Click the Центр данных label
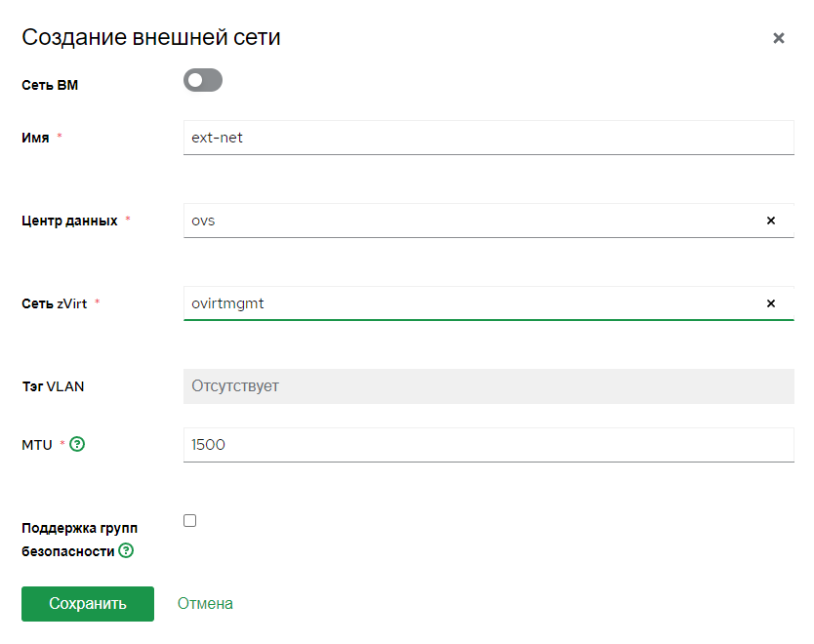The width and height of the screenshot is (814, 644). coord(69,221)
